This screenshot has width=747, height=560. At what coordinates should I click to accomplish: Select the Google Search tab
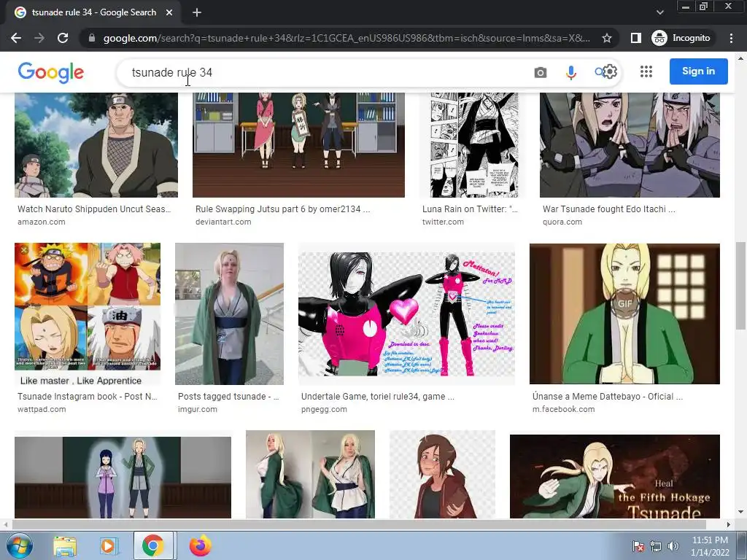[93, 12]
